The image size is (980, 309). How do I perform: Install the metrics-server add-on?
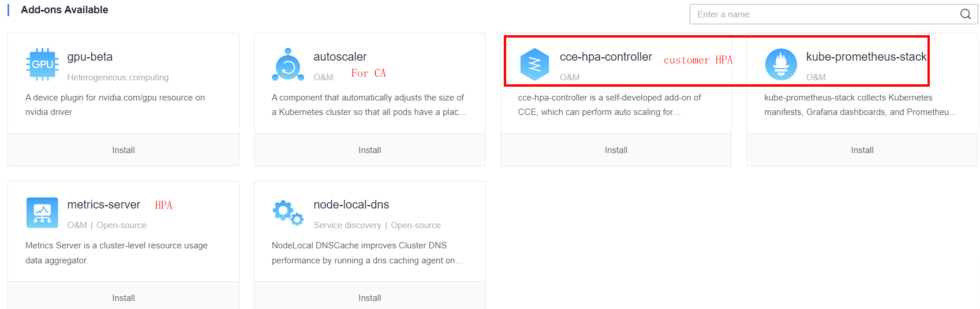tap(124, 298)
